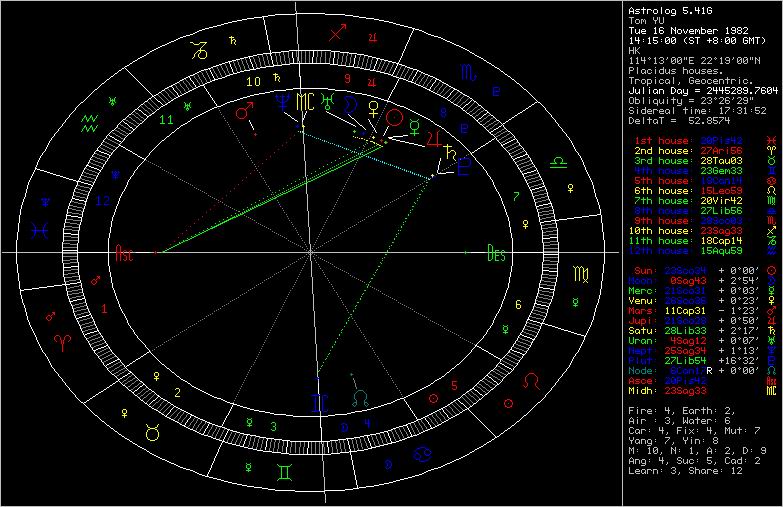Click the name 'Tom YU' in the sidebar

[x=646, y=20]
